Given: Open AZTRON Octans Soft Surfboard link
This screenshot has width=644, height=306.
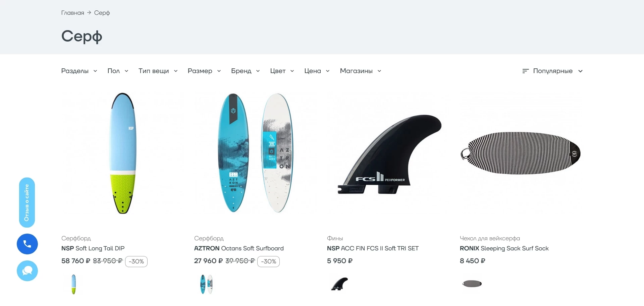Looking at the screenshot, I should click(239, 248).
